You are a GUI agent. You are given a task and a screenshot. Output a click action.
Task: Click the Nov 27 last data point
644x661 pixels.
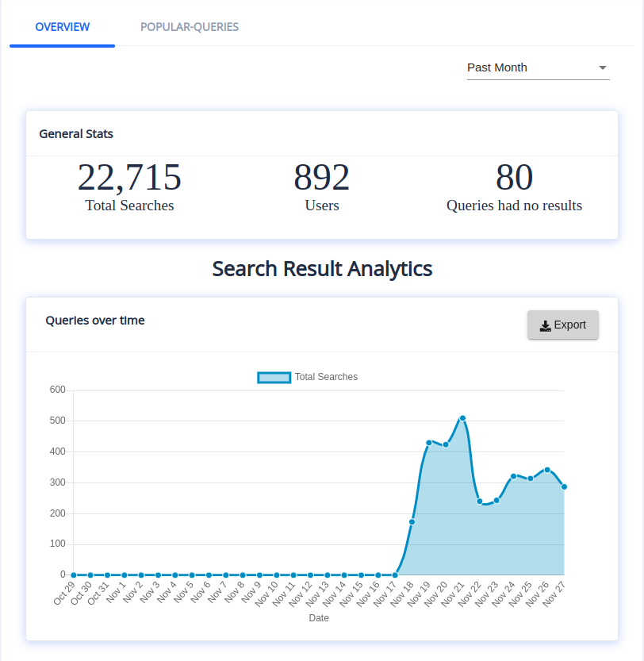point(564,486)
